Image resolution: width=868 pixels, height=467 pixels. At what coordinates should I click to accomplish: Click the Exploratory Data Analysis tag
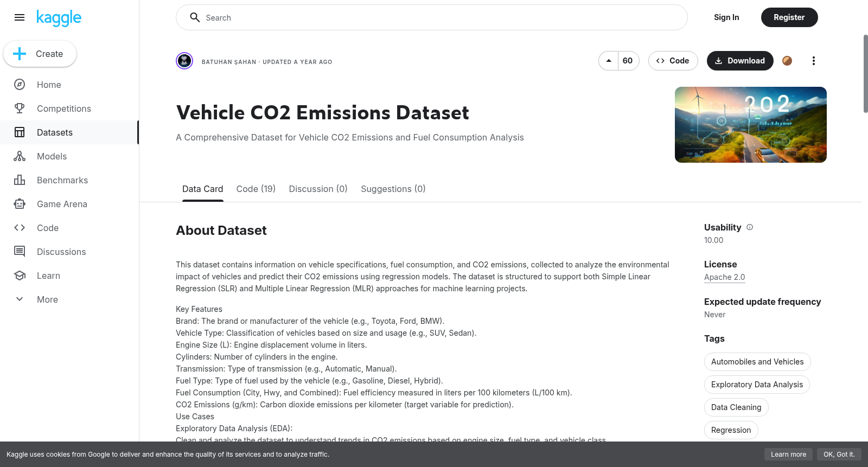pyautogui.click(x=757, y=385)
